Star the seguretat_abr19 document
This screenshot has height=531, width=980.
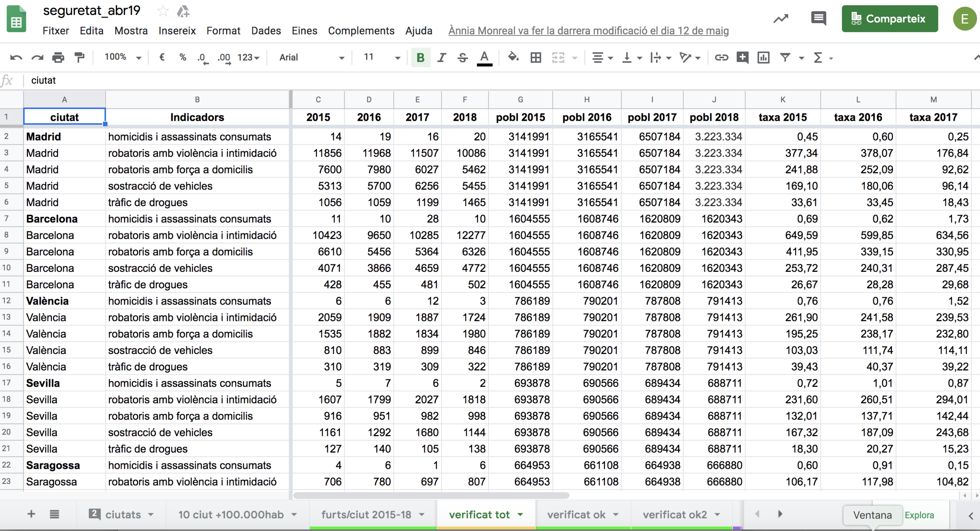point(162,11)
